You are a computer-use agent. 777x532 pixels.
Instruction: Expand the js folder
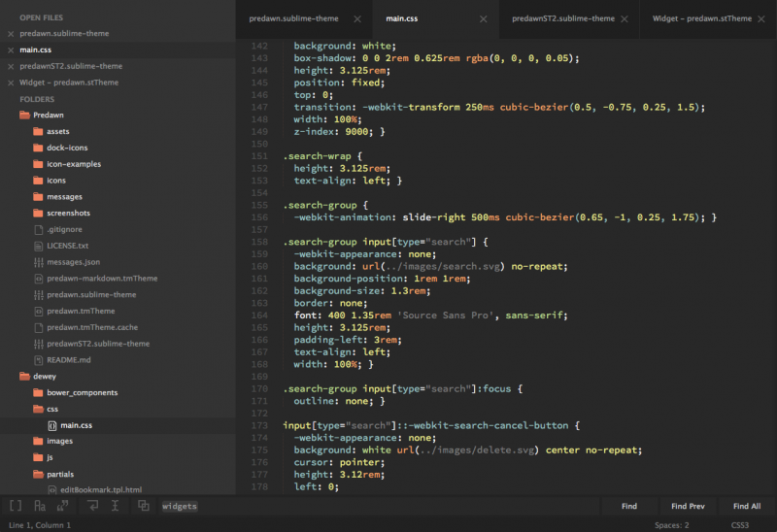38,457
